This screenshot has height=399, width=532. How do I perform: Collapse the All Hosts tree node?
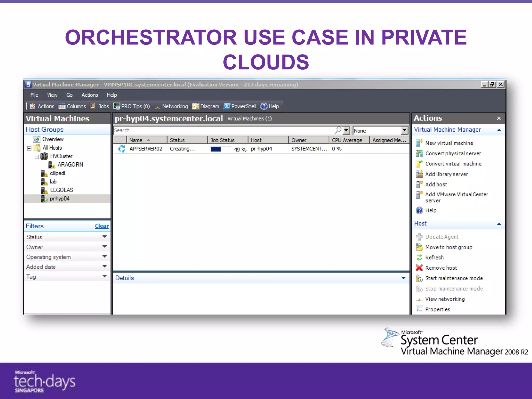coord(29,148)
